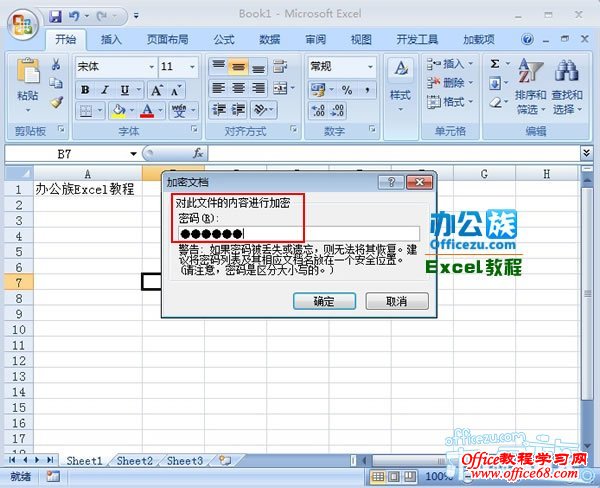Image resolution: width=600 pixels, height=488 pixels.
Task: Click the AutoSum sigma icon
Action: 495,64
